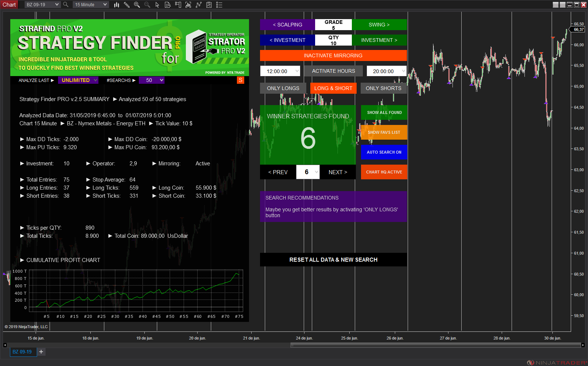This screenshot has width=588, height=366.
Task: Click the GRADE 5 display
Action: [x=333, y=25]
